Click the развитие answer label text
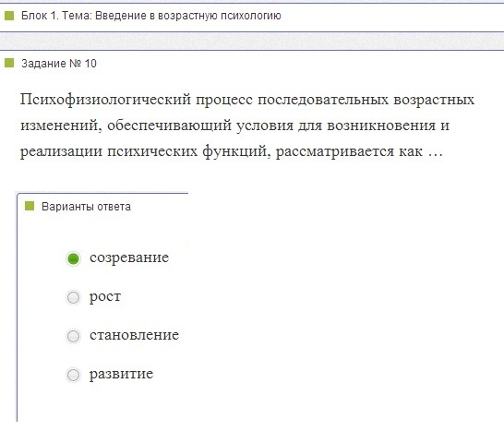The image size is (504, 431). coord(121,374)
